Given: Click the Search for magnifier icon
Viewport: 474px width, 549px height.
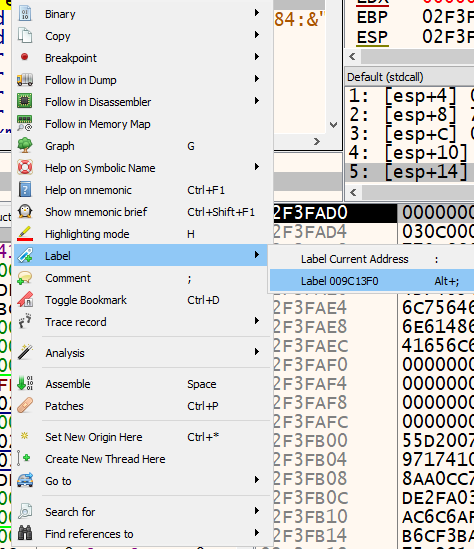Looking at the screenshot, I should pos(25,511).
